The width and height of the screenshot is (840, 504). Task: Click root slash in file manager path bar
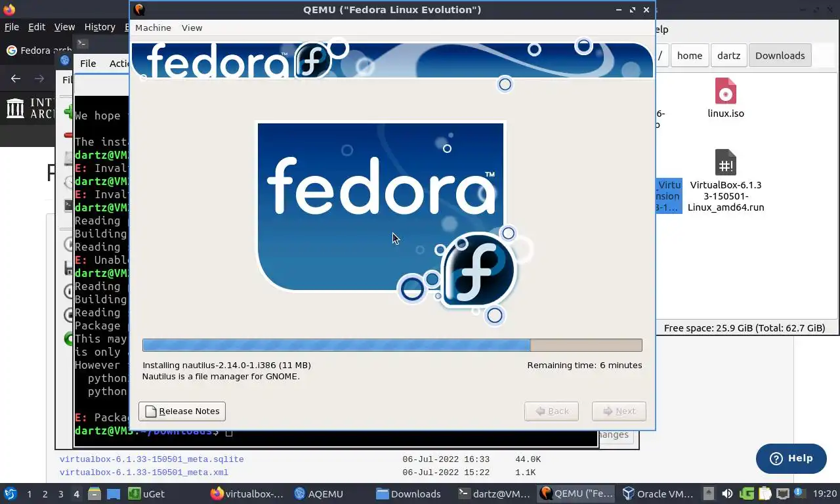click(661, 56)
